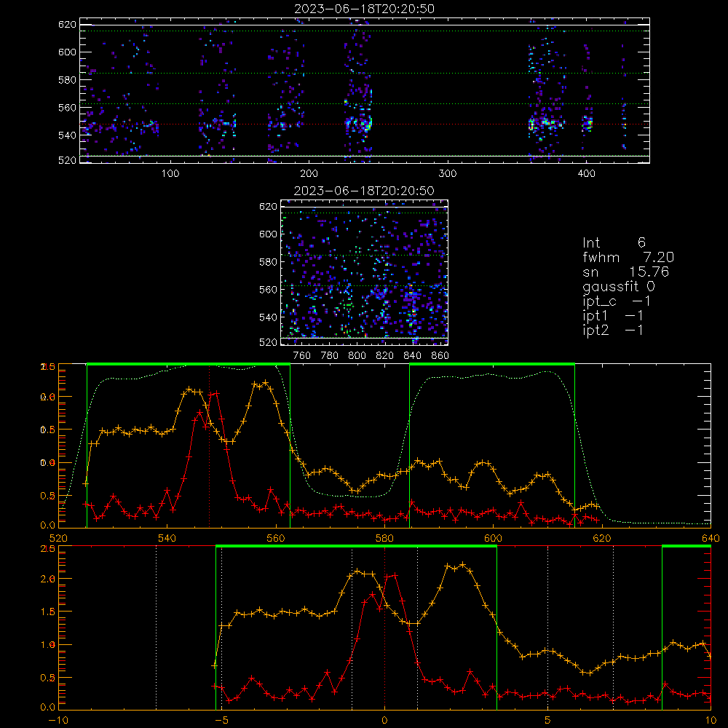Click x-axis tick label 820 of zoomed spectrogram
This screenshot has width=728, height=728.
point(384,356)
